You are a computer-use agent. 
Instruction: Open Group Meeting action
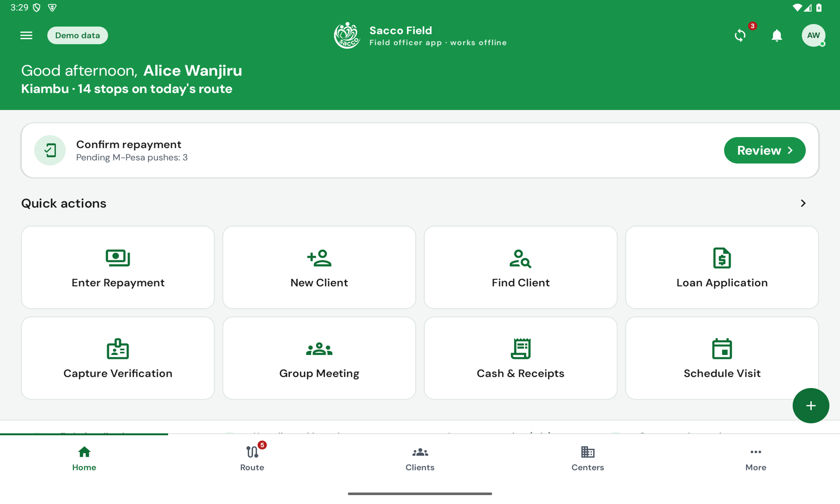coord(319,358)
